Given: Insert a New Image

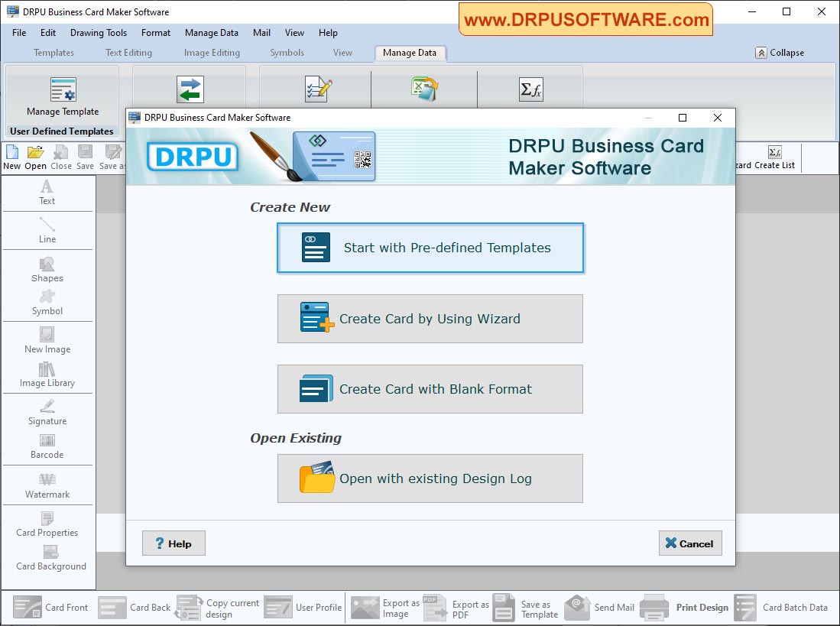Looking at the screenshot, I should 47,342.
